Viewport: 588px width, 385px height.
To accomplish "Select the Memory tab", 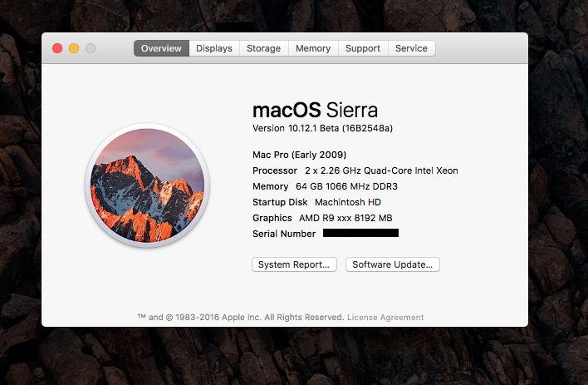I will [x=313, y=48].
